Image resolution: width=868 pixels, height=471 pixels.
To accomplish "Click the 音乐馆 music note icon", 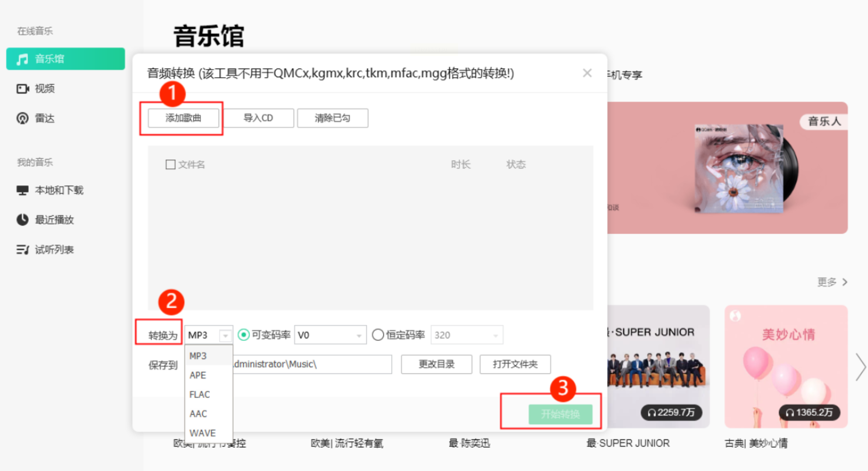I will click(23, 59).
